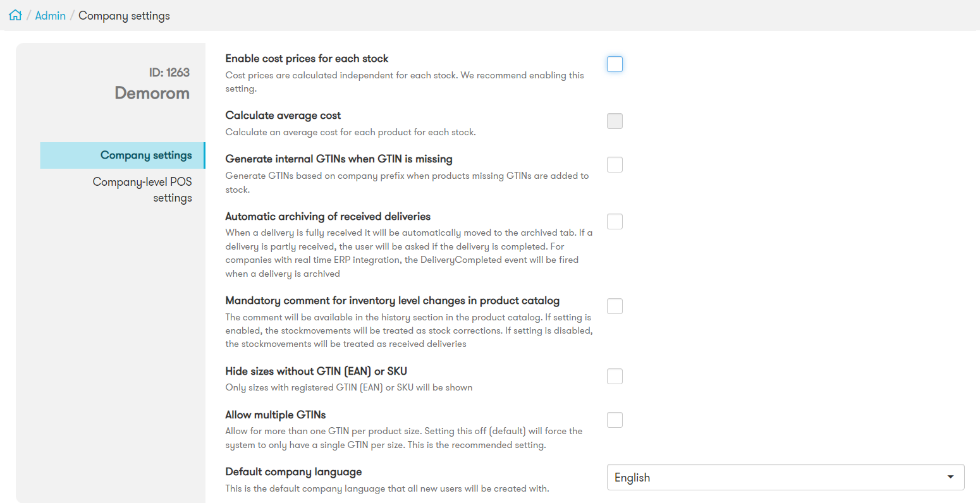The width and height of the screenshot is (980, 503).
Task: Tick Mandatory comment for inventory changes checkbox
Action: pos(615,306)
